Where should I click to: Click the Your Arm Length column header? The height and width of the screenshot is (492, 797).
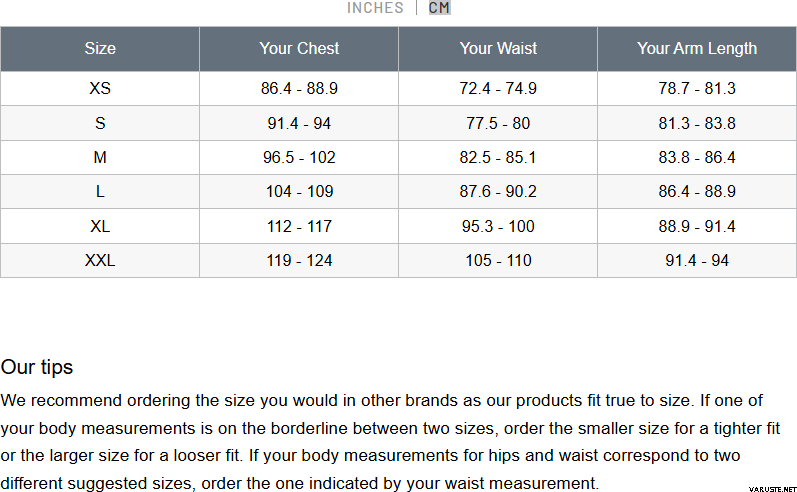[697, 48]
